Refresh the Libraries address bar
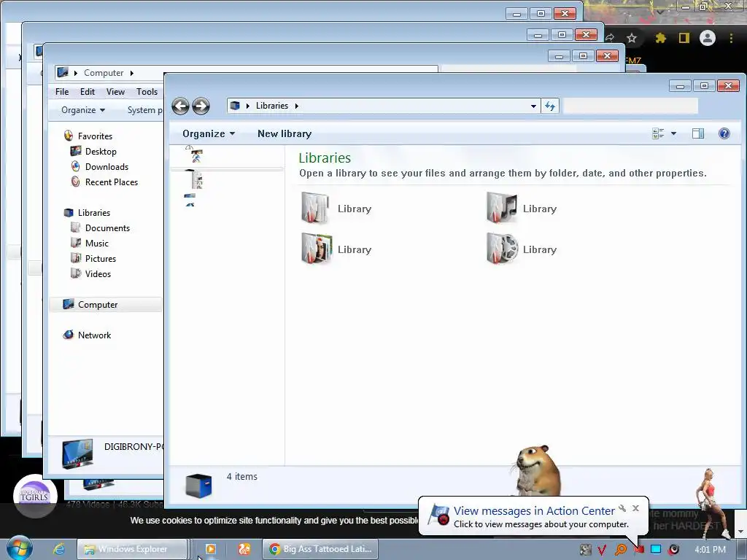Image resolution: width=747 pixels, height=560 pixels. click(550, 106)
